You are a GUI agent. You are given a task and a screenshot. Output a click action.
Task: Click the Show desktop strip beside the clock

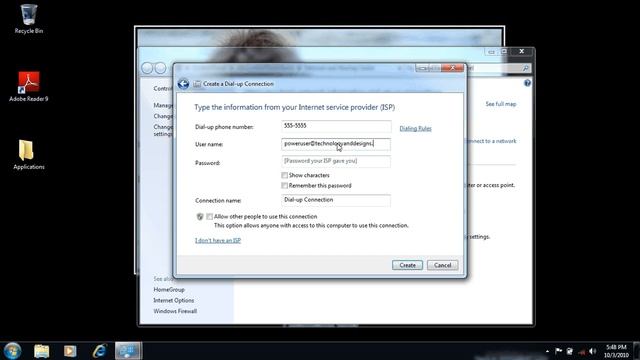point(636,351)
